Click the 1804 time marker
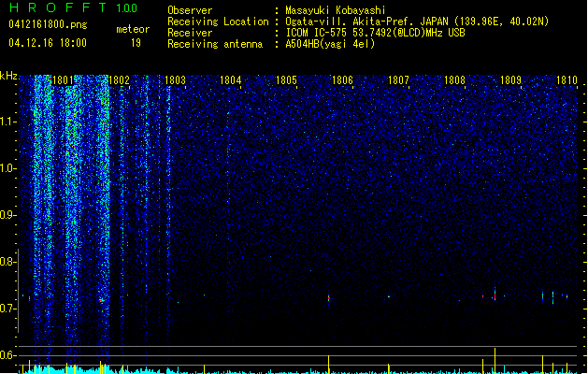The height and width of the screenshot is (374, 588). click(x=231, y=80)
